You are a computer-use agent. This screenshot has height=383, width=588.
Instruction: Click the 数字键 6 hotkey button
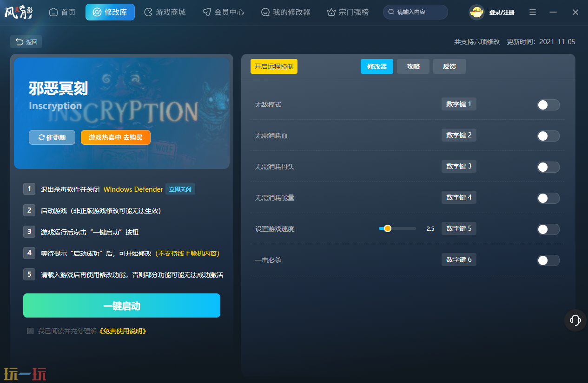click(x=459, y=260)
